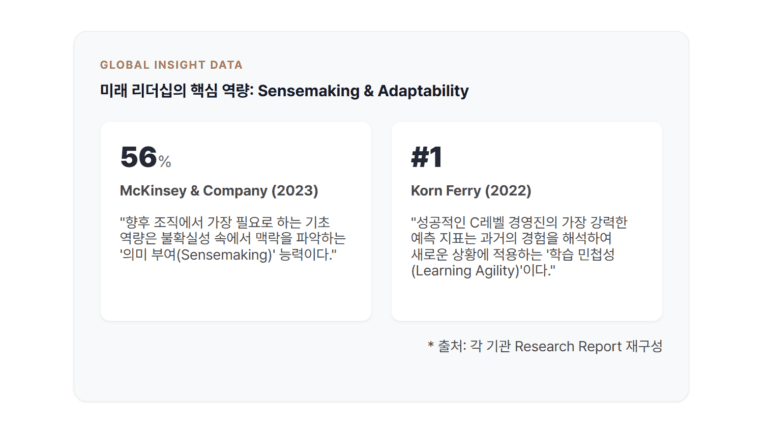Select Korn Ferry (2022) title
The width and height of the screenshot is (768, 421).
tap(471, 190)
